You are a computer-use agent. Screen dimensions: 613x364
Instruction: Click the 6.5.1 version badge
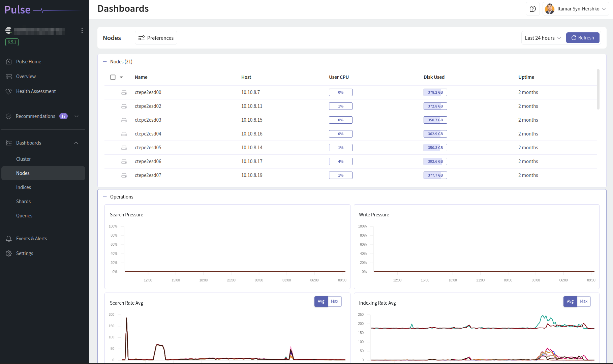[x=12, y=42]
